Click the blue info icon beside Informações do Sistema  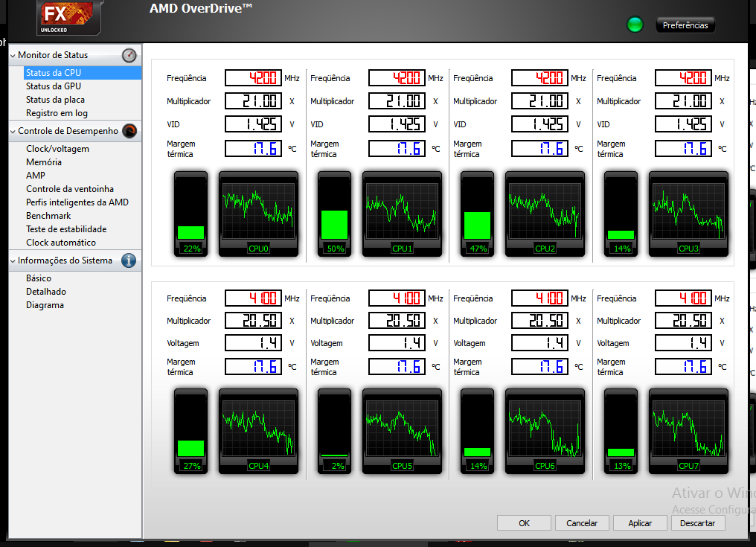point(128,260)
